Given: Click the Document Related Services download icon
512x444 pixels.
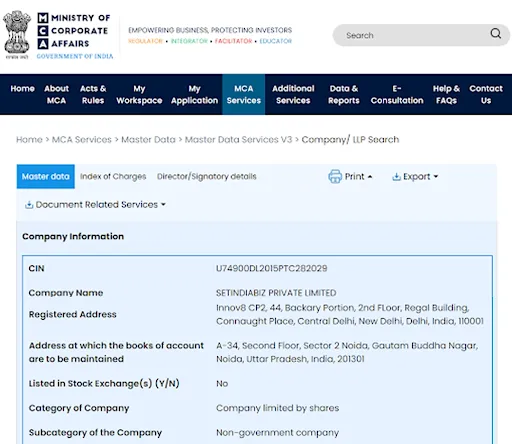Looking at the screenshot, I should (29, 205).
